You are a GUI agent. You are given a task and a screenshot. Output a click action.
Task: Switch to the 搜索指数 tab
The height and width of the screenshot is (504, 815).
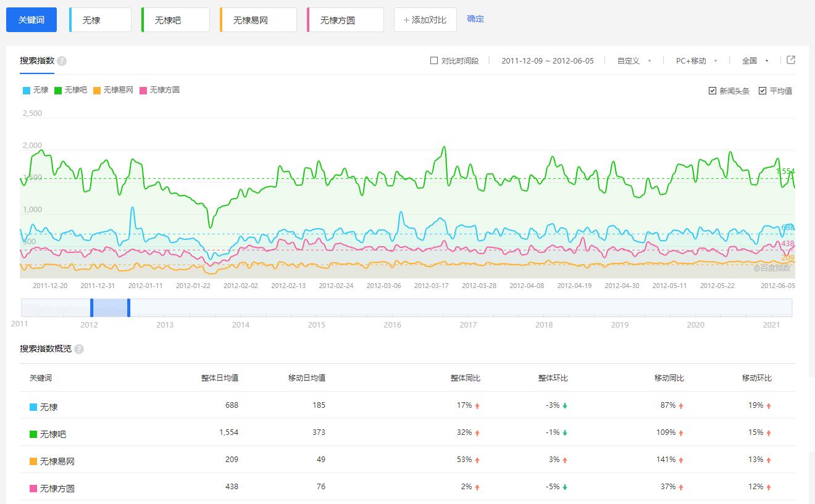[x=37, y=60]
